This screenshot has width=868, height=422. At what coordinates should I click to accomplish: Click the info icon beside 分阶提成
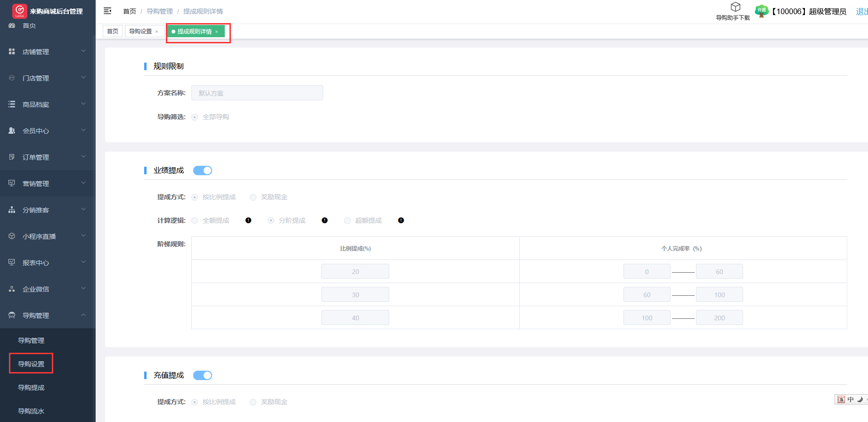pyautogui.click(x=325, y=220)
